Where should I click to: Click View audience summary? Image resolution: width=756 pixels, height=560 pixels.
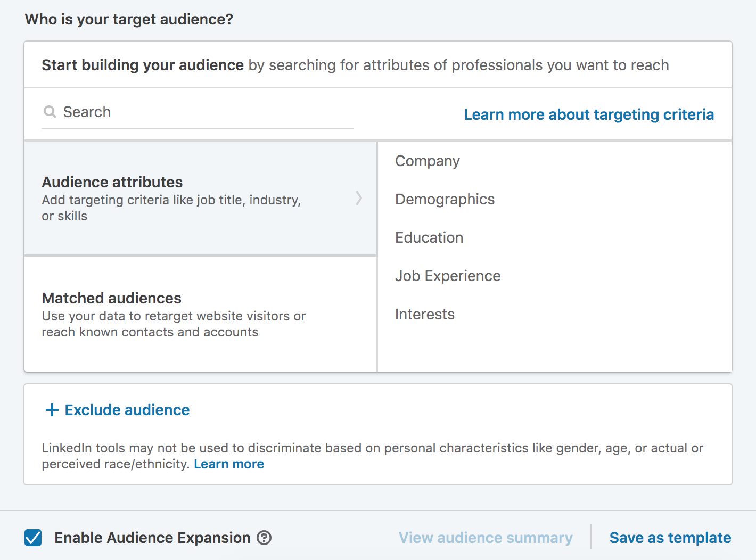[x=486, y=538]
